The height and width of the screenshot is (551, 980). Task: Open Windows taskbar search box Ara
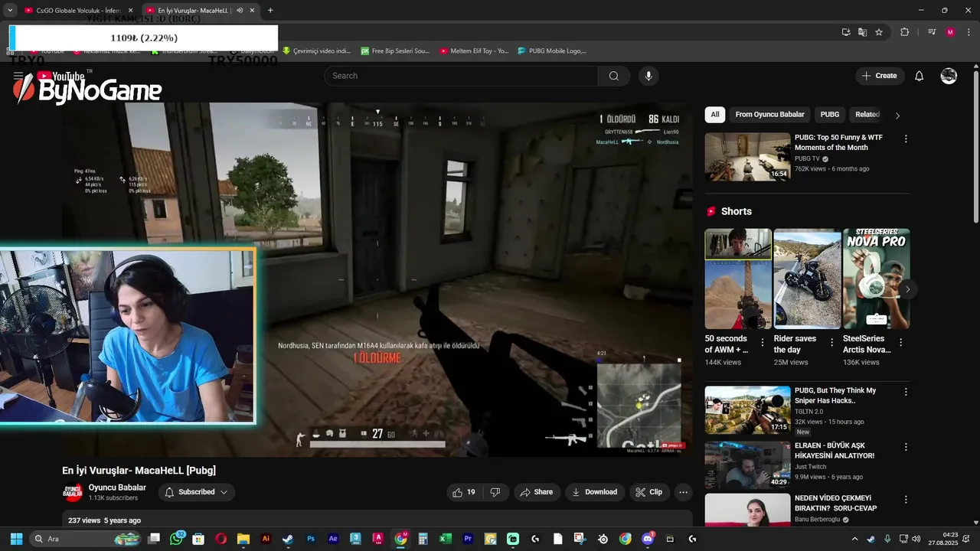(x=85, y=539)
